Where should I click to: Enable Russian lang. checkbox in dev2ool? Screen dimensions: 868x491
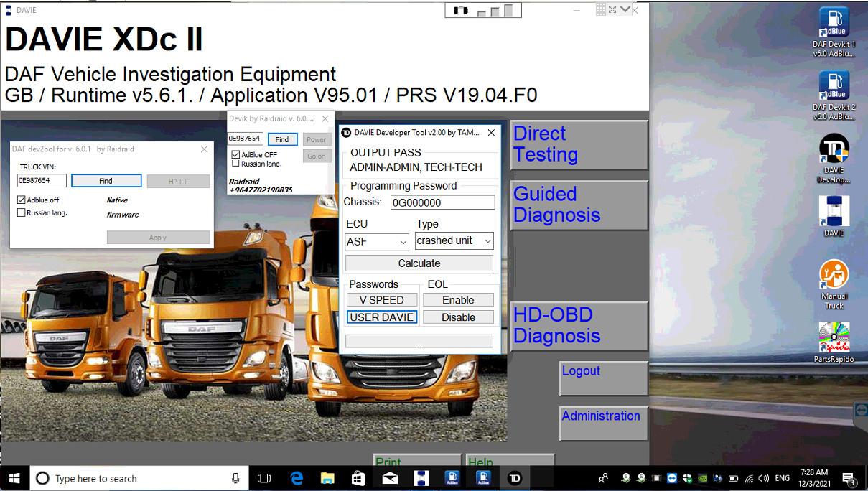22,212
